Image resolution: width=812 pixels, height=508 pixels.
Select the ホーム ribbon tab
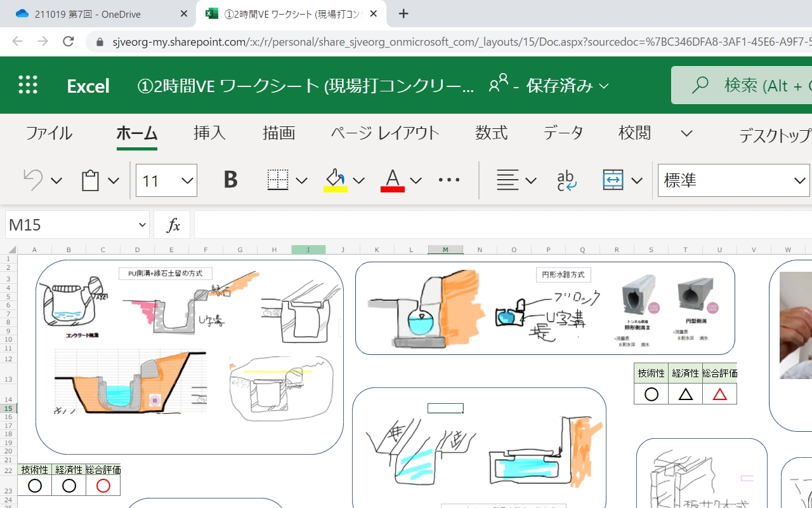137,133
